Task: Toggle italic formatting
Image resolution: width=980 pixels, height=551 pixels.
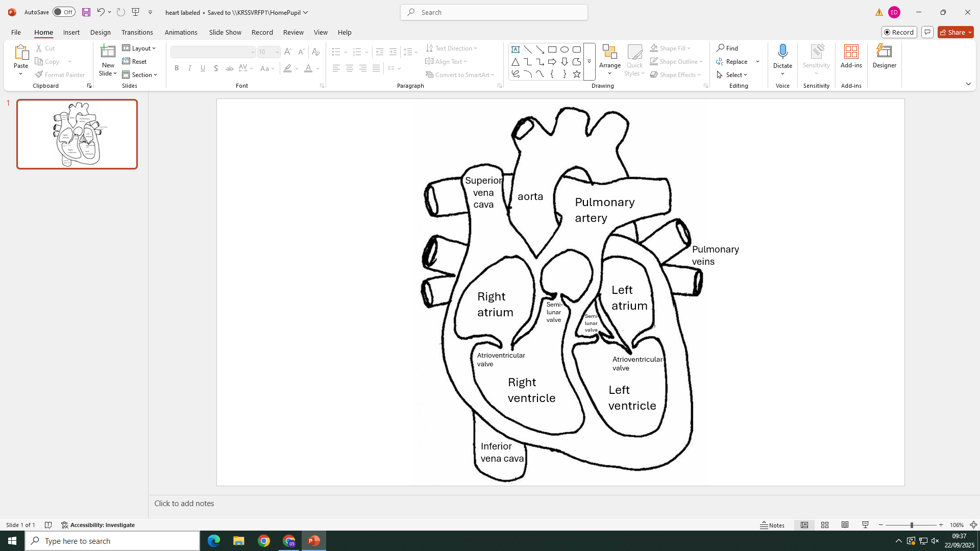Action: [x=189, y=68]
